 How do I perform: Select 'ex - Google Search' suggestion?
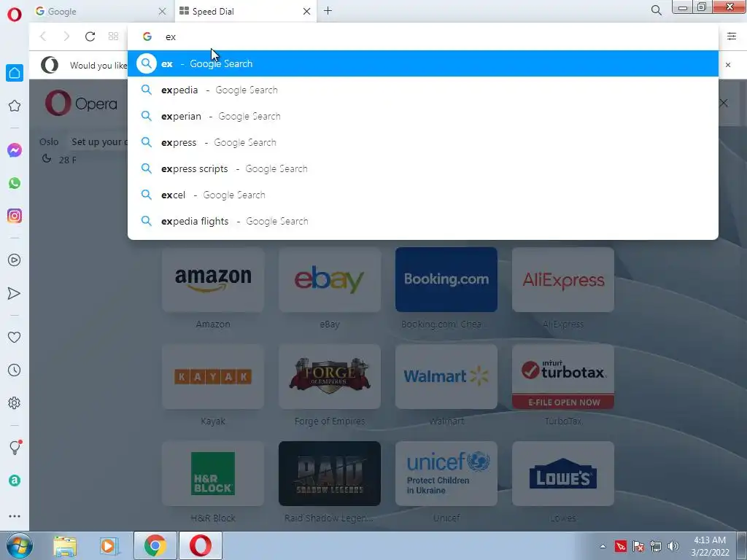click(422, 63)
